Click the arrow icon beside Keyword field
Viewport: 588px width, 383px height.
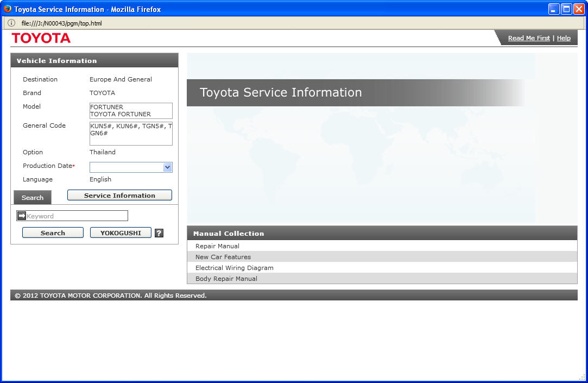pos(22,216)
